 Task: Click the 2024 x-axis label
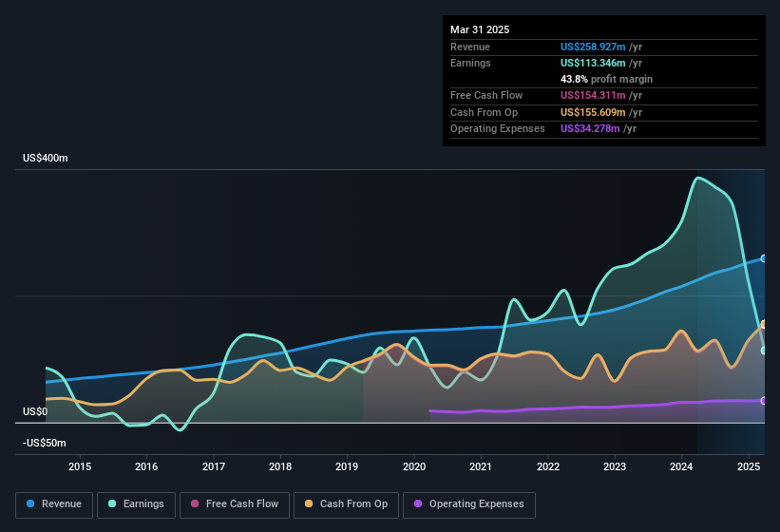[681, 466]
